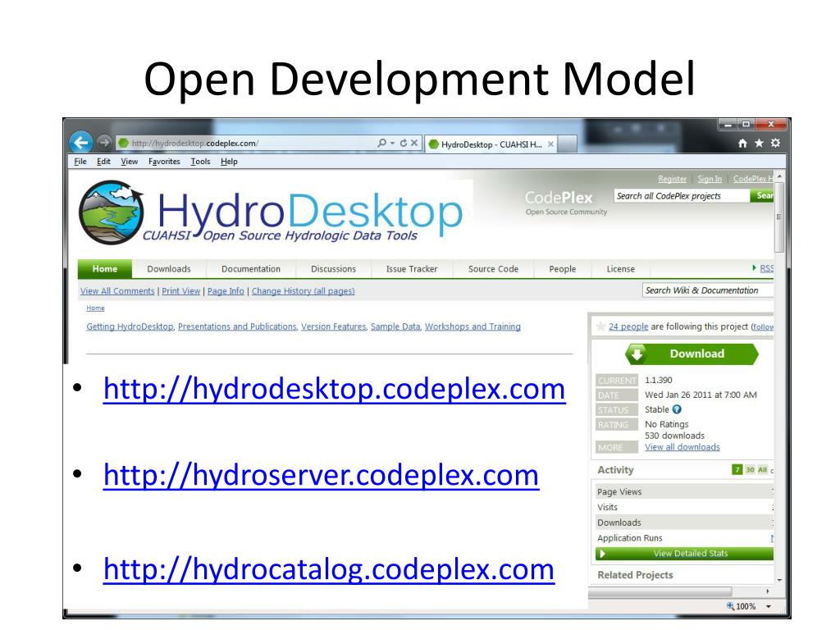Switch to the People tab
Image resolution: width=840 pixels, height=630 pixels.
coord(563,269)
